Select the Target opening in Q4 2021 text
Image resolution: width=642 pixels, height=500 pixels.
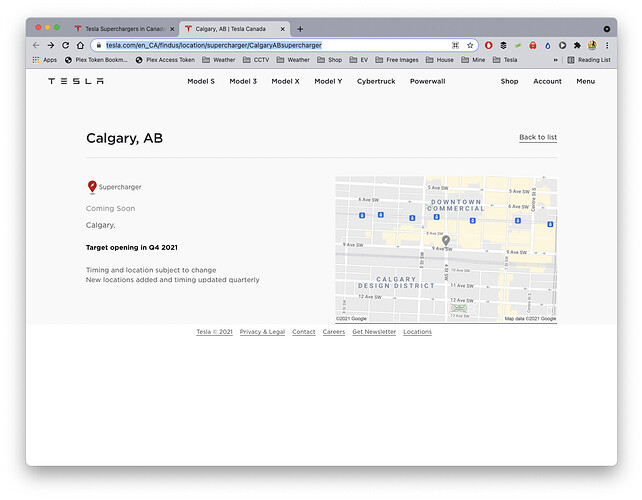pyautogui.click(x=132, y=247)
